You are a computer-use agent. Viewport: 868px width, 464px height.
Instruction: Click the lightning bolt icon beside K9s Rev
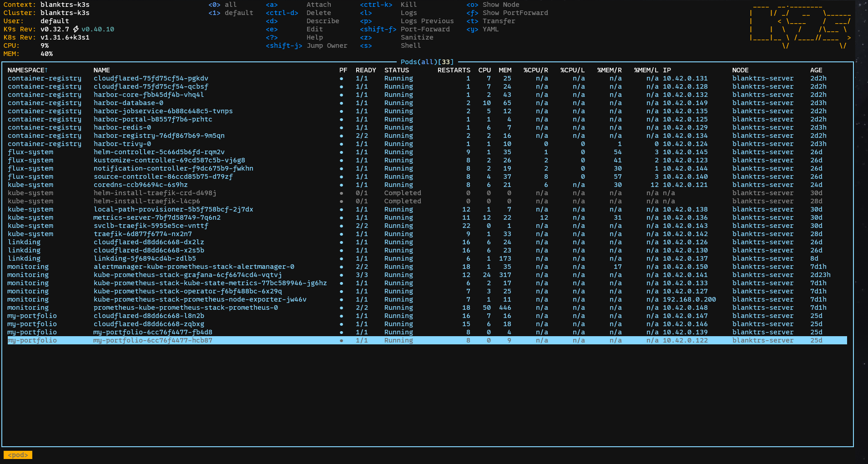click(x=76, y=29)
